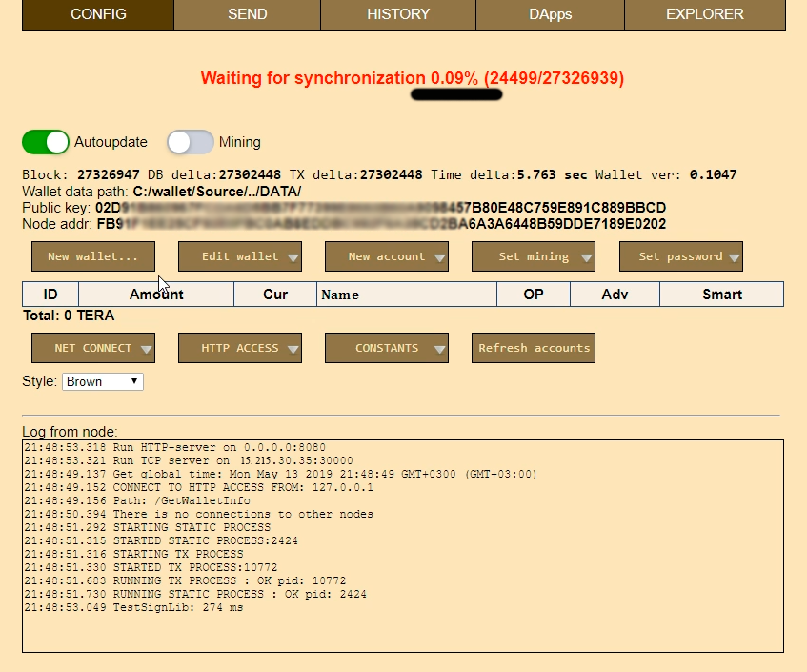Viewport: 807px width, 672px height.
Task: Click log line Path: /GetWalletInfo
Action: (x=137, y=501)
